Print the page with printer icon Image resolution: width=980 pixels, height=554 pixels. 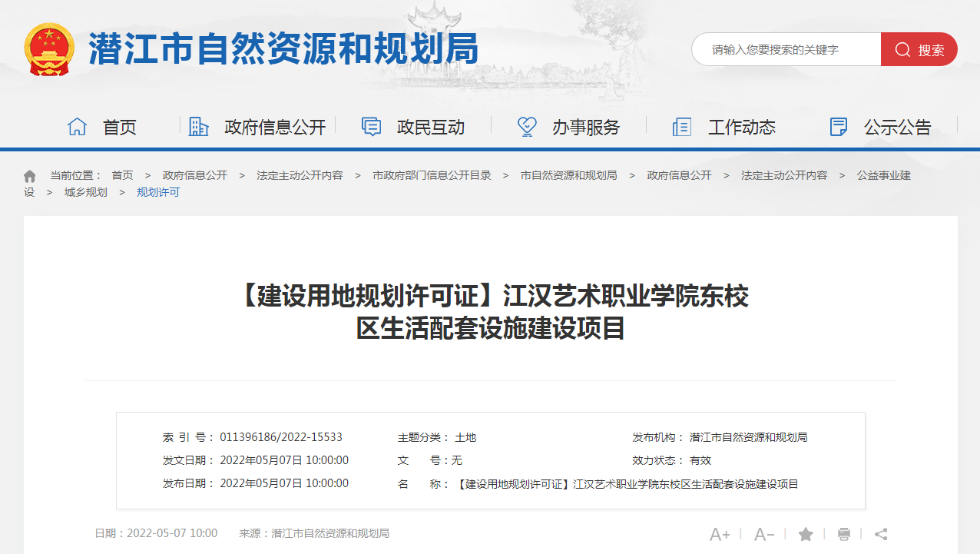pos(844,534)
